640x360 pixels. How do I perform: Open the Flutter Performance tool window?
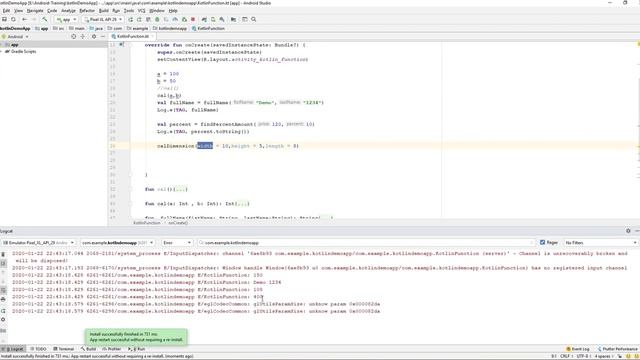click(x=618, y=349)
